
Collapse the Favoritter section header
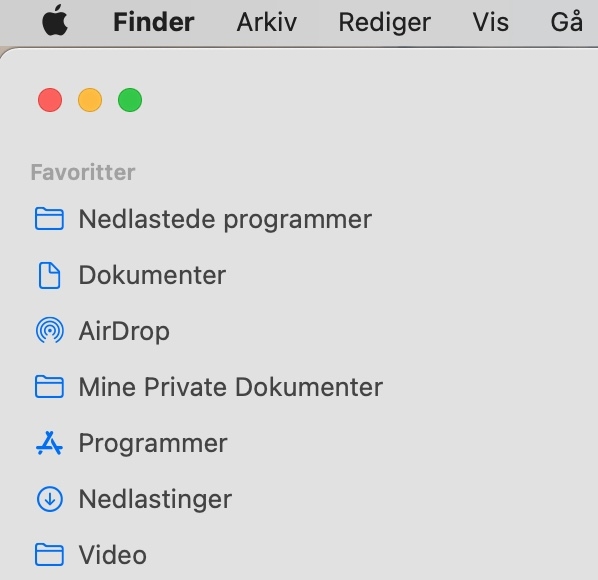83,172
